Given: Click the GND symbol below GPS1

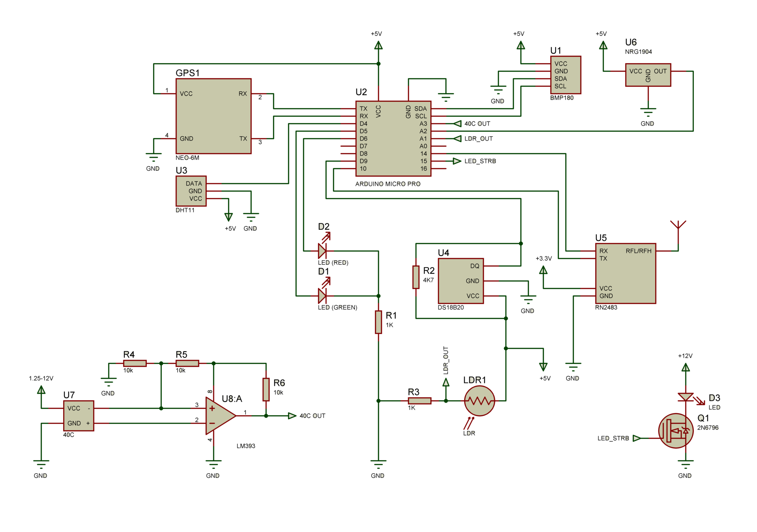Looking at the screenshot, I should pyautogui.click(x=153, y=157).
